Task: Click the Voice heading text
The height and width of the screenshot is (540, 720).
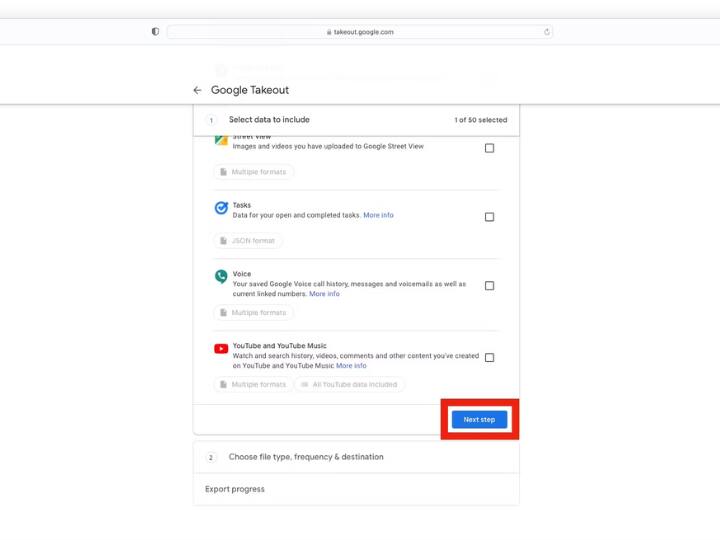Action: (242, 274)
